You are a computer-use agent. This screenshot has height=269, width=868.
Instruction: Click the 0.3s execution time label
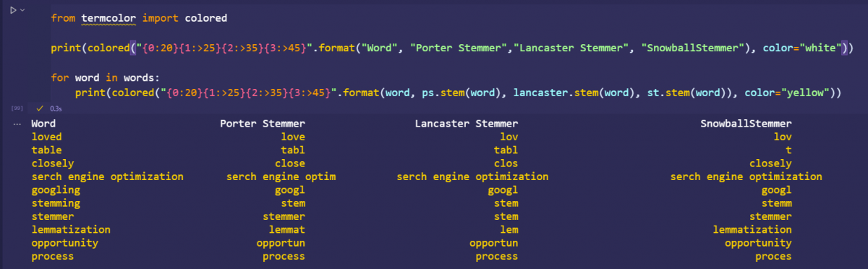pos(56,108)
